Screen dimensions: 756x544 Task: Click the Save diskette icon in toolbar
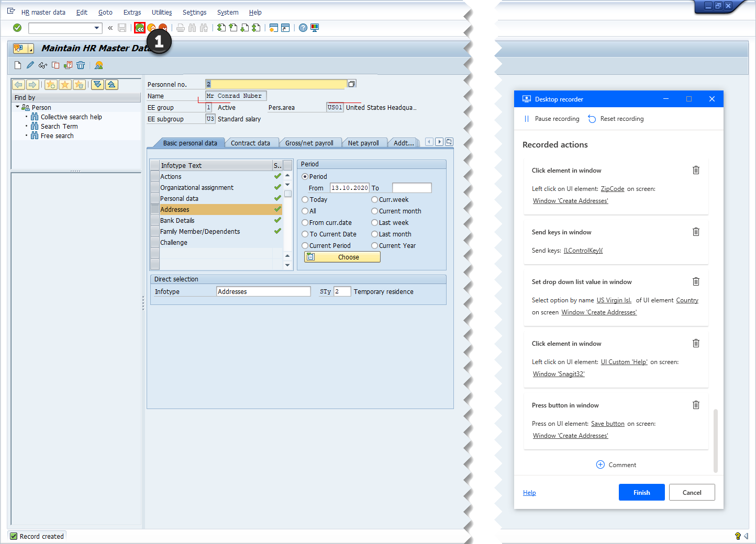point(122,28)
